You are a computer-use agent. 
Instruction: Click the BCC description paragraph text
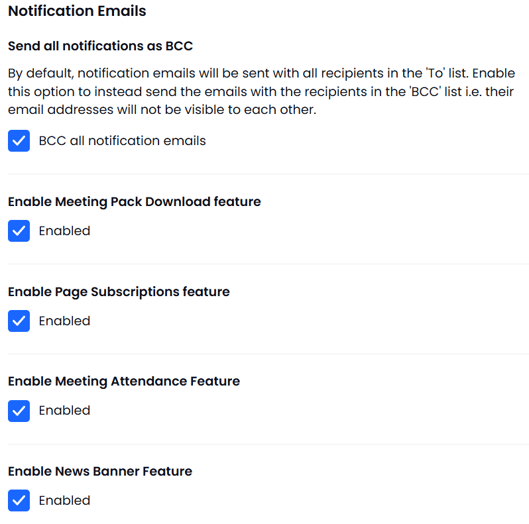tap(261, 91)
